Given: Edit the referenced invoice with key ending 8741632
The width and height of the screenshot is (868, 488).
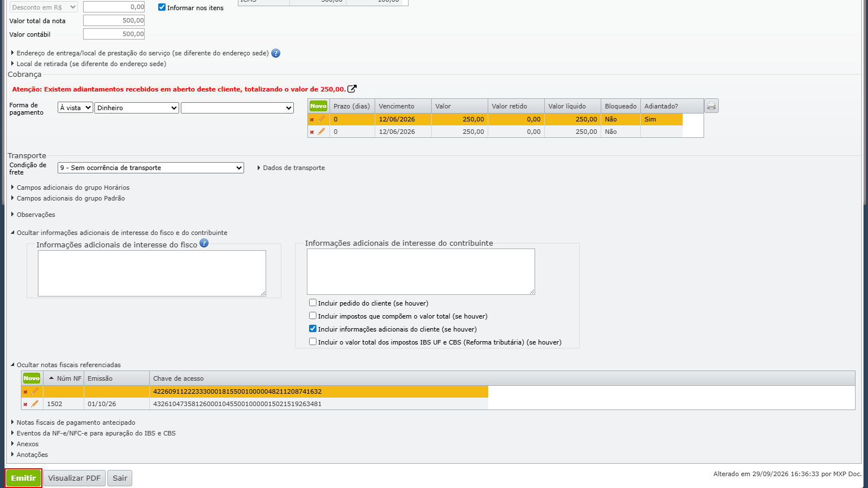Looking at the screenshot, I should click(34, 391).
